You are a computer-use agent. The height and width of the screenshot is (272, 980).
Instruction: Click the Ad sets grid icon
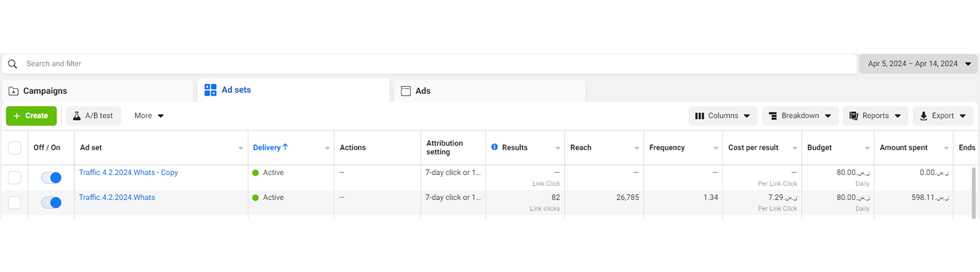point(210,90)
